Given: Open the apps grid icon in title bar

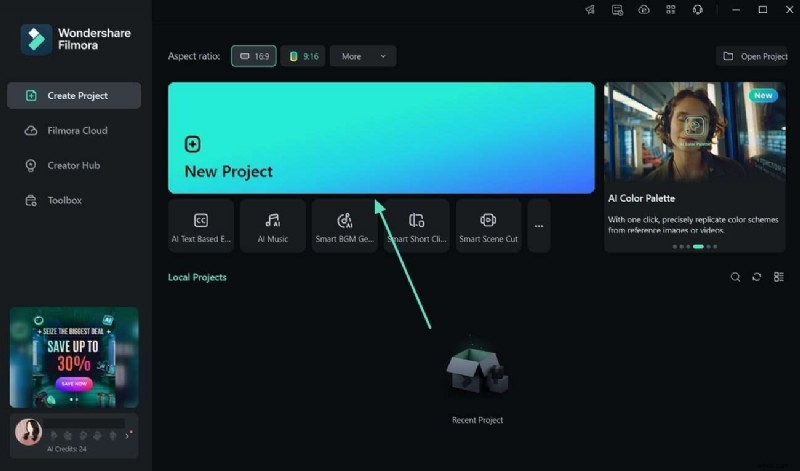Looking at the screenshot, I should click(x=670, y=10).
